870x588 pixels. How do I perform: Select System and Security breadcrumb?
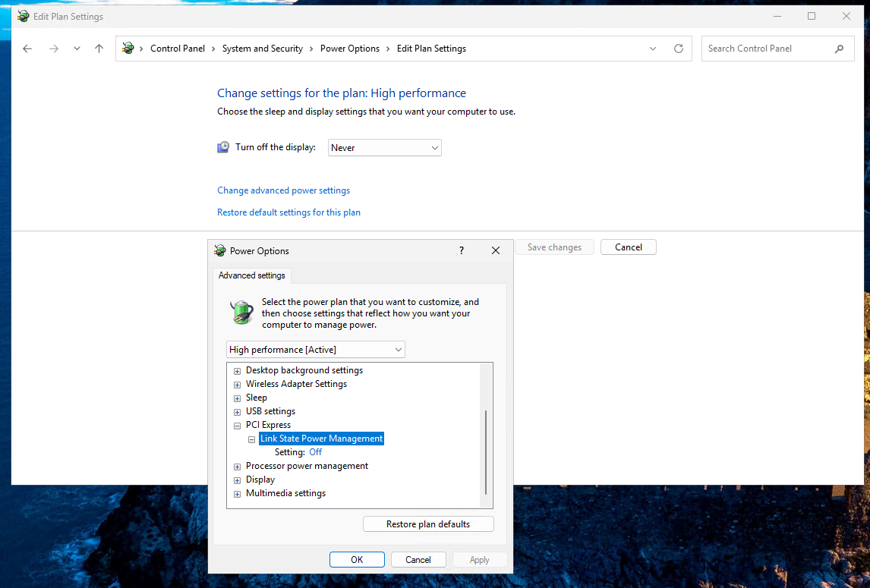pyautogui.click(x=263, y=49)
